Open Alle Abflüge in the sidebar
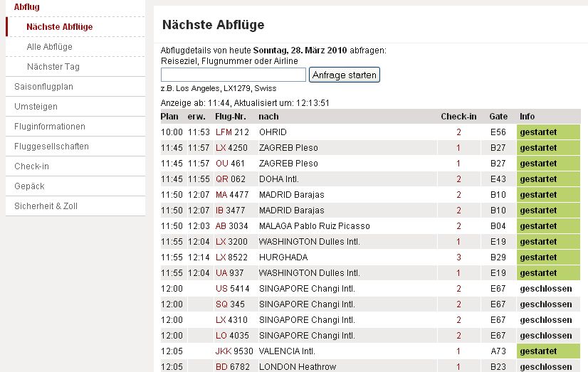The height and width of the screenshot is (372, 588). (x=49, y=47)
